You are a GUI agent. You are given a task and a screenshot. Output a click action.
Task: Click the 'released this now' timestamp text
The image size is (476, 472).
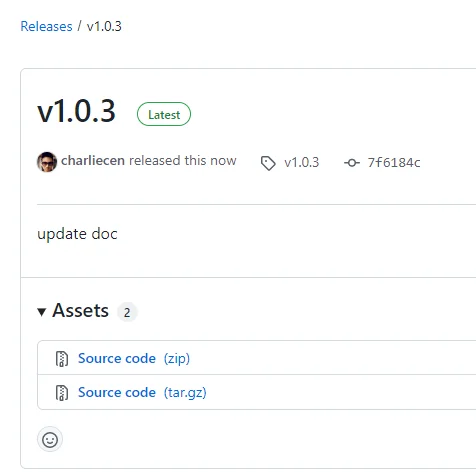183,161
